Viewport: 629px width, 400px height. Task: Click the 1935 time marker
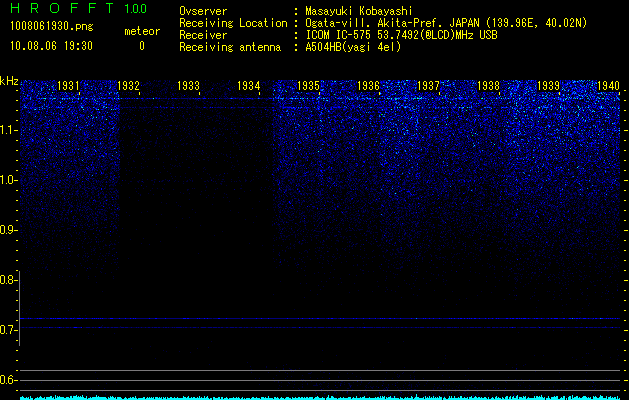coord(308,85)
